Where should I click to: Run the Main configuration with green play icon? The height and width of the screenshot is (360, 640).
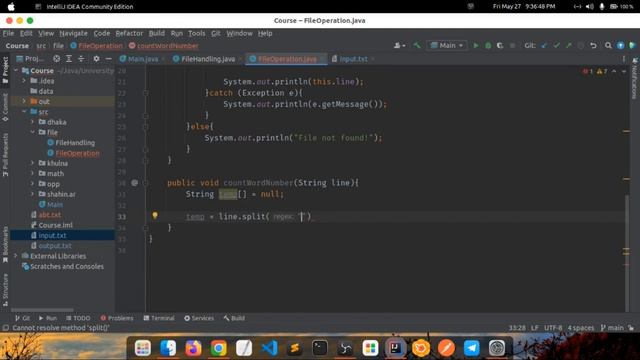point(476,45)
